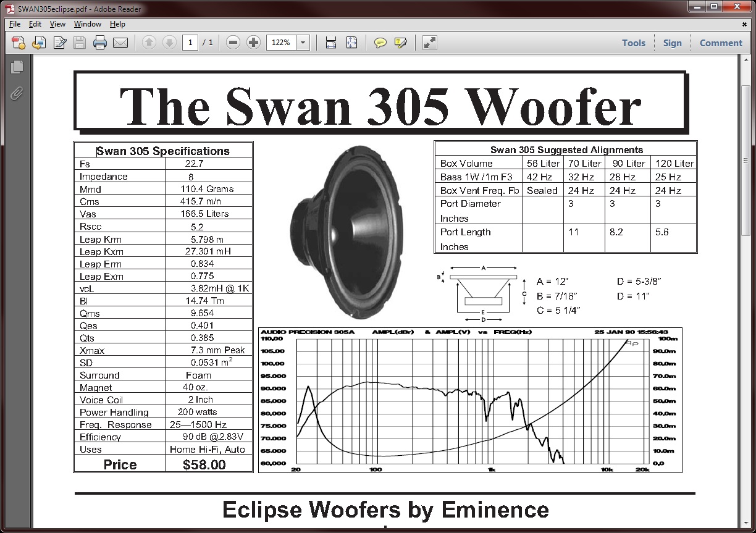Click the envelope email icon
This screenshot has width=756, height=533.
tap(120, 43)
